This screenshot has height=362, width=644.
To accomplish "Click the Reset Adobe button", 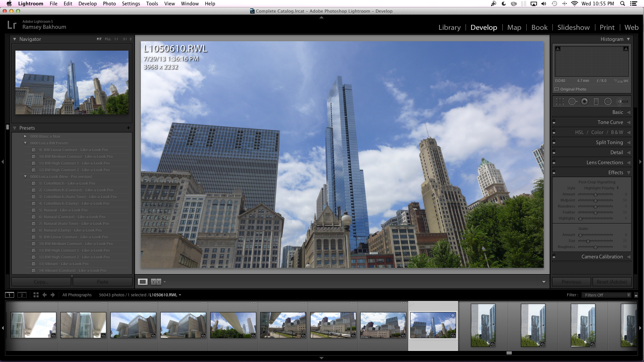I will [x=612, y=282].
